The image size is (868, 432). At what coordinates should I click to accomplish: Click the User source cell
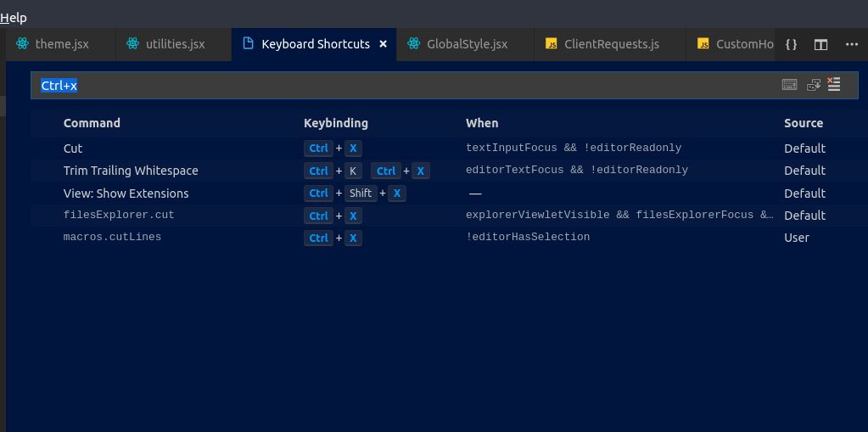click(797, 238)
